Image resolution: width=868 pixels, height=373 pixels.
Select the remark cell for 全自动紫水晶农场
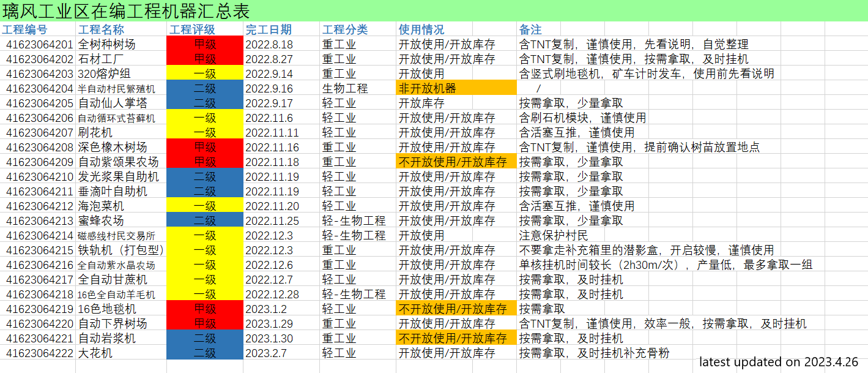pos(666,265)
